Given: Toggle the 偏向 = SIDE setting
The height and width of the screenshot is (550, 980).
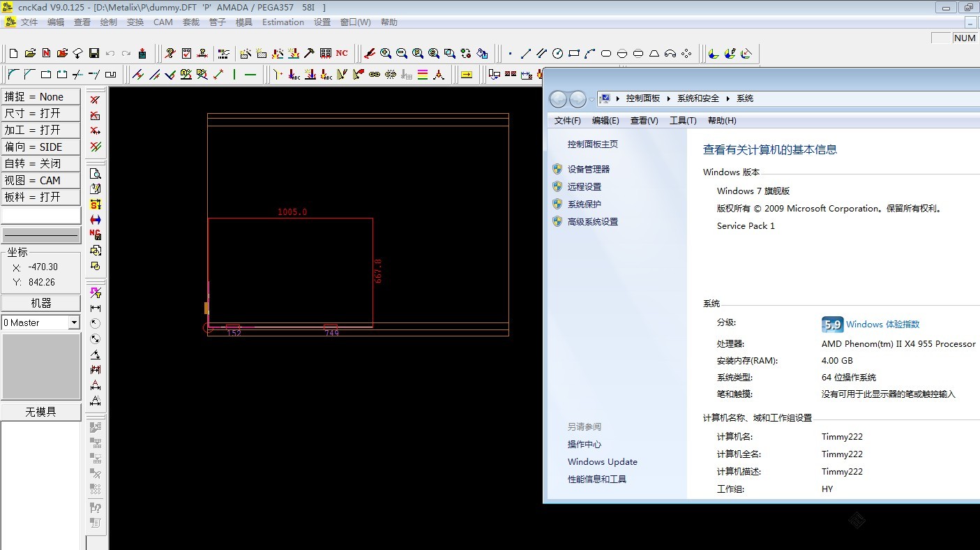Looking at the screenshot, I should (x=41, y=147).
